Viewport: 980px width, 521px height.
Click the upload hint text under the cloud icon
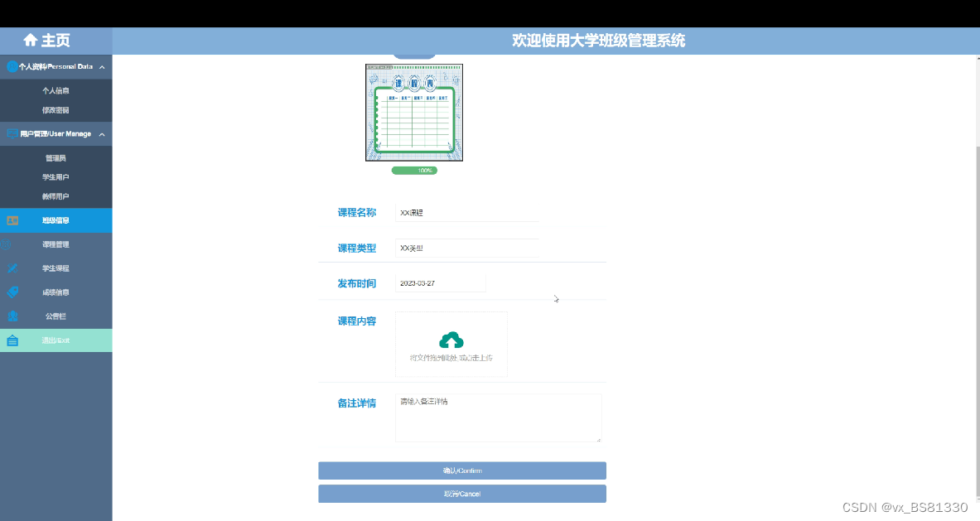[451, 358]
